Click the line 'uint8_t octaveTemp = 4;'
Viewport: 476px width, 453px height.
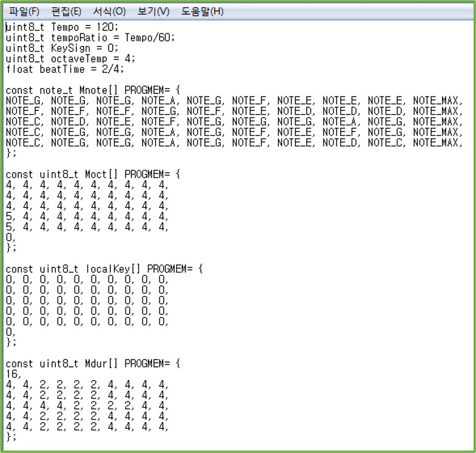(70, 59)
